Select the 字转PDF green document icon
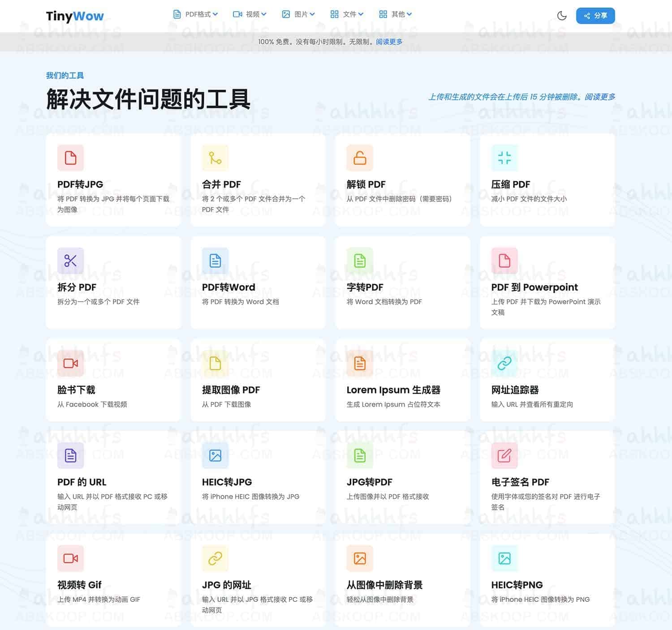 (360, 261)
